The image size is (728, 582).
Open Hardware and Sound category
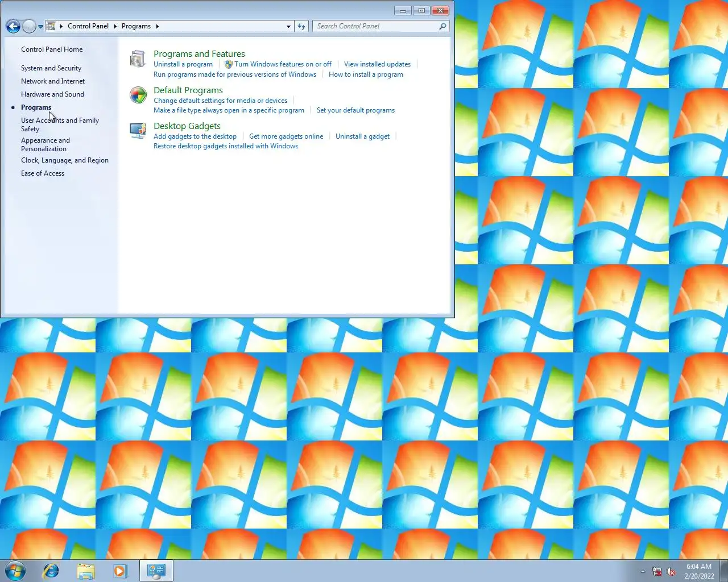click(x=52, y=94)
